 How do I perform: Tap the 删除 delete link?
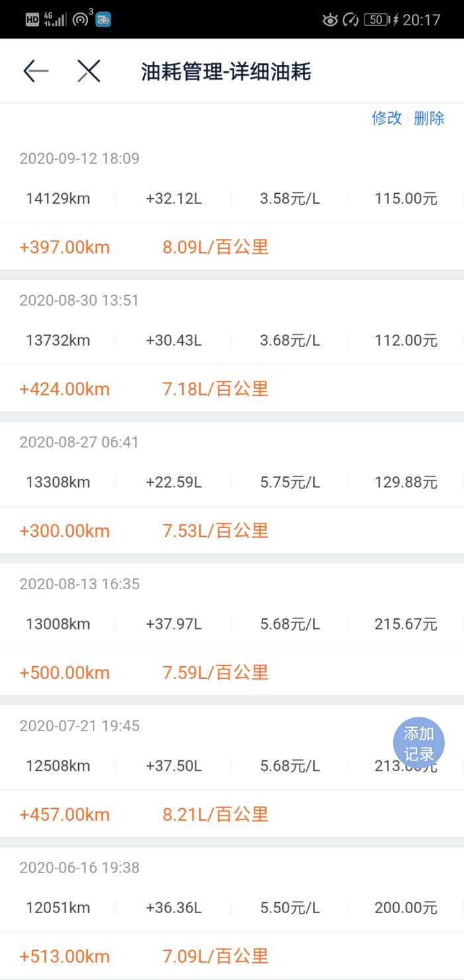(x=429, y=118)
